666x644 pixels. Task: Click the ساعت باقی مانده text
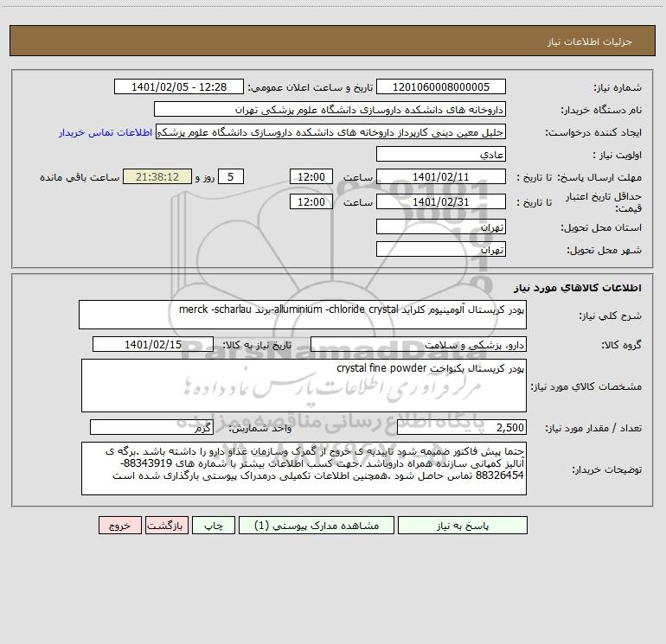(x=80, y=177)
